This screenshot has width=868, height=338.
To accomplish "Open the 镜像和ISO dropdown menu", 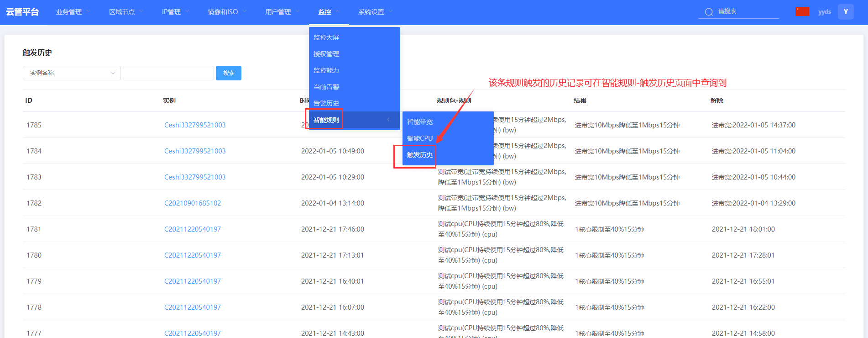I will [x=227, y=12].
